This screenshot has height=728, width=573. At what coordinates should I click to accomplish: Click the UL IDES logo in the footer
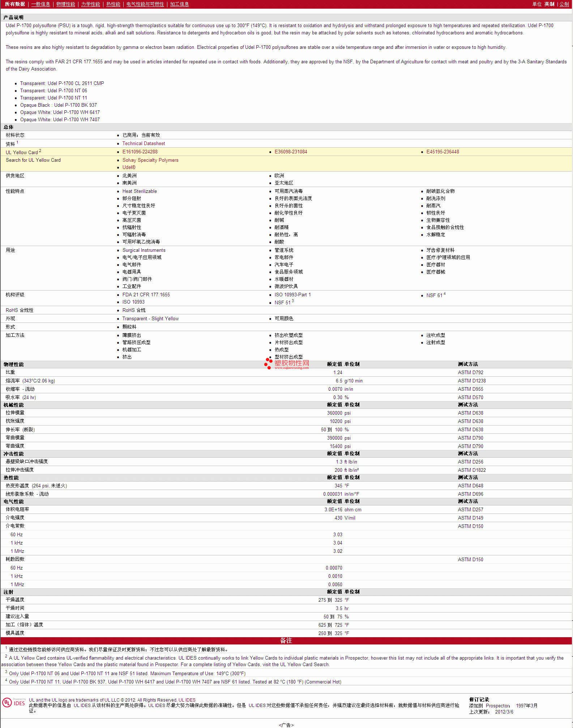coord(14,703)
